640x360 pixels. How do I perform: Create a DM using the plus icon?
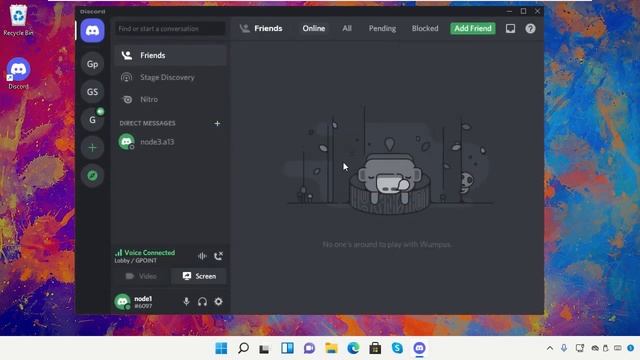click(x=217, y=123)
